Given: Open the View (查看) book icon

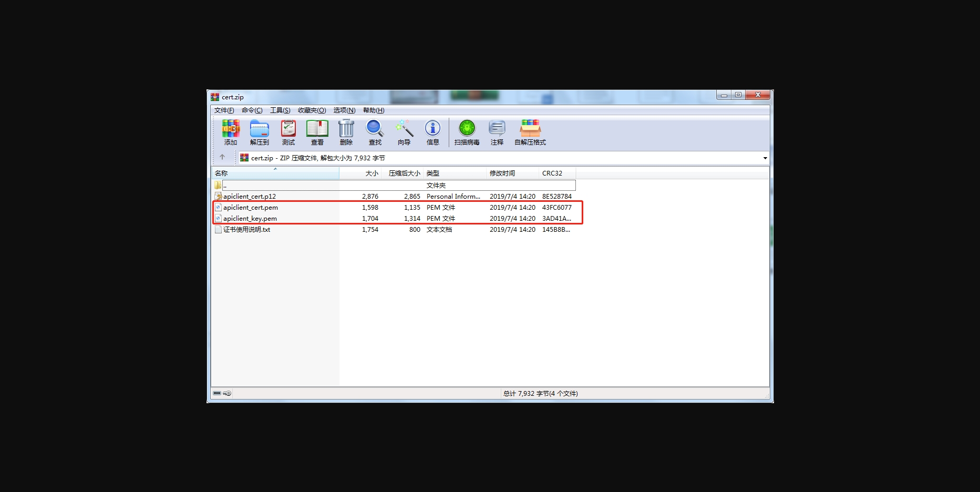Looking at the screenshot, I should click(317, 132).
